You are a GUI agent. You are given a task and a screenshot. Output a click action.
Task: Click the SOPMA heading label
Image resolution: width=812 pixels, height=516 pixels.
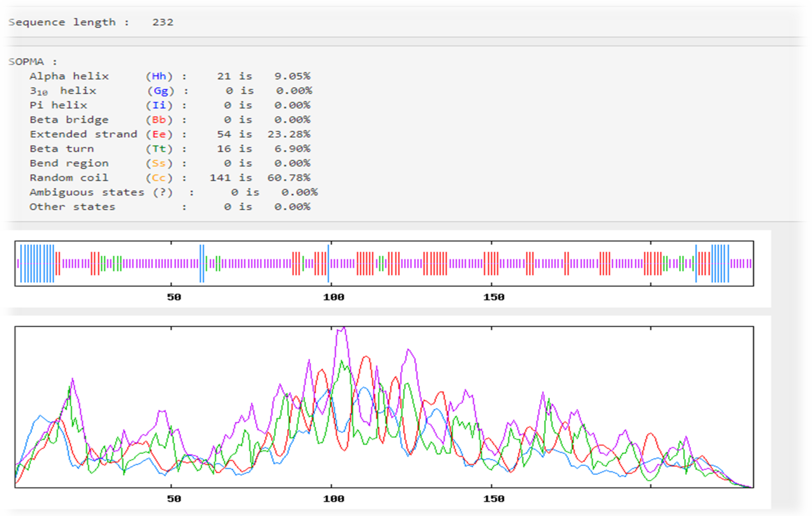click(x=26, y=62)
